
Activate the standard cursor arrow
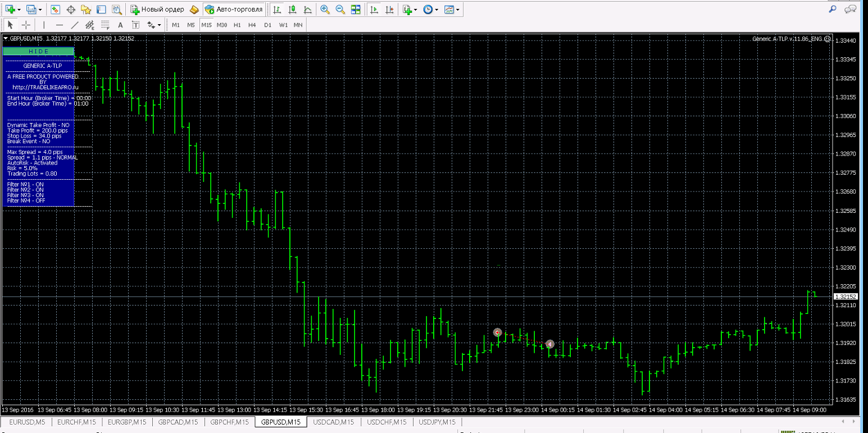click(x=10, y=25)
